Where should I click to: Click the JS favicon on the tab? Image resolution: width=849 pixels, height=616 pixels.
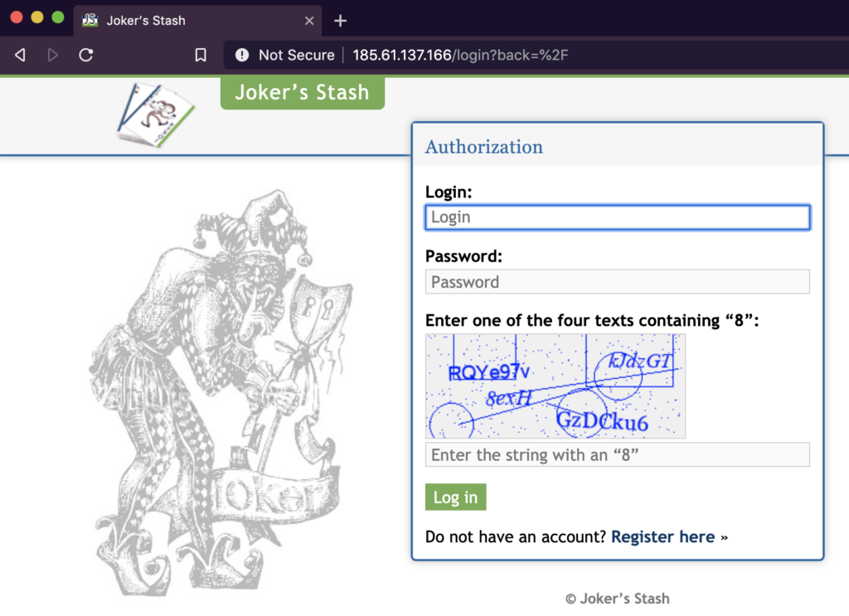coord(90,21)
